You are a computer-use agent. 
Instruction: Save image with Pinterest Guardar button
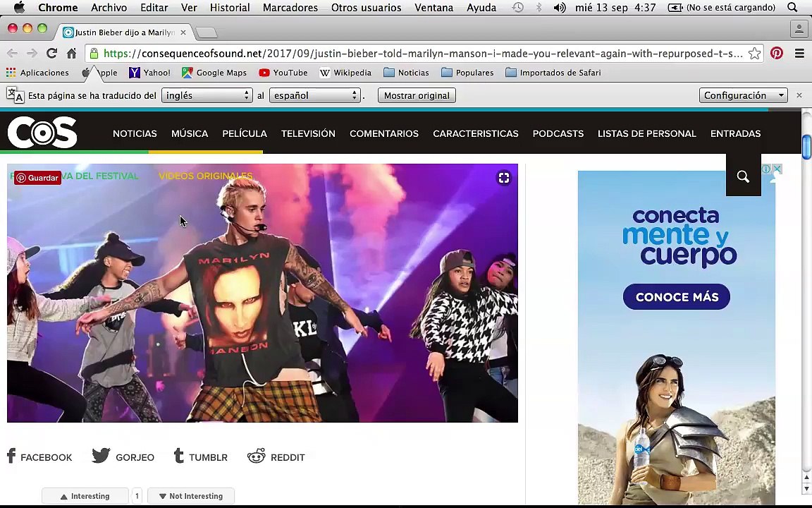point(37,178)
